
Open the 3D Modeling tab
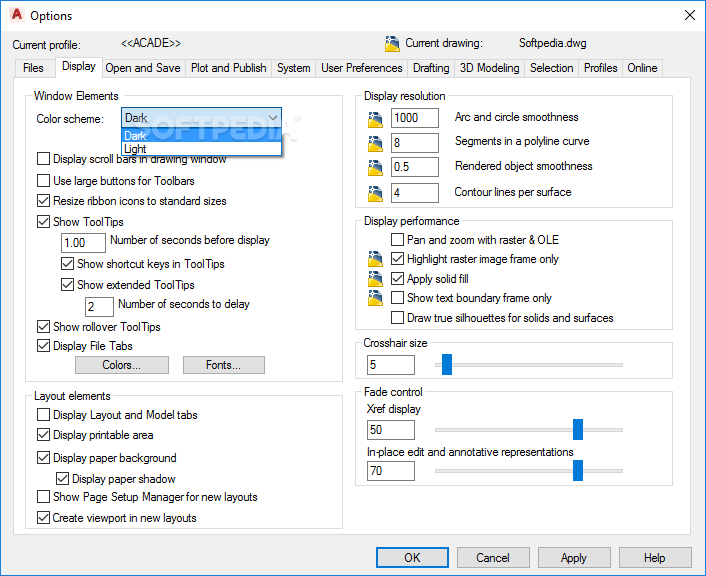point(489,68)
